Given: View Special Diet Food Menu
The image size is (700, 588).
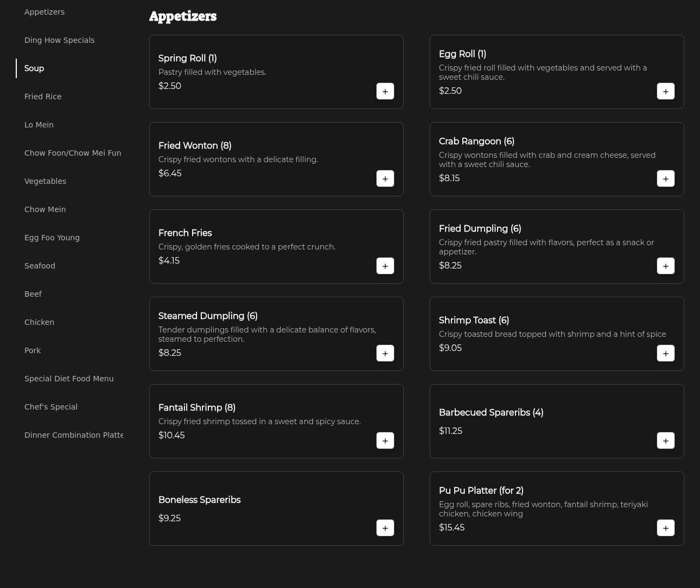Looking at the screenshot, I should (69, 379).
